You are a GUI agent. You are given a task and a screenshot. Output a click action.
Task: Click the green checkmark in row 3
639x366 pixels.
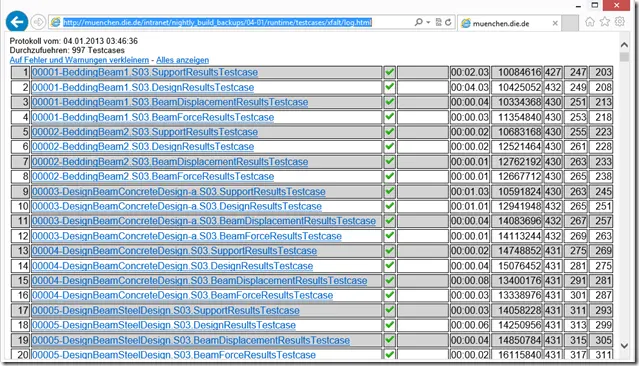(390, 101)
